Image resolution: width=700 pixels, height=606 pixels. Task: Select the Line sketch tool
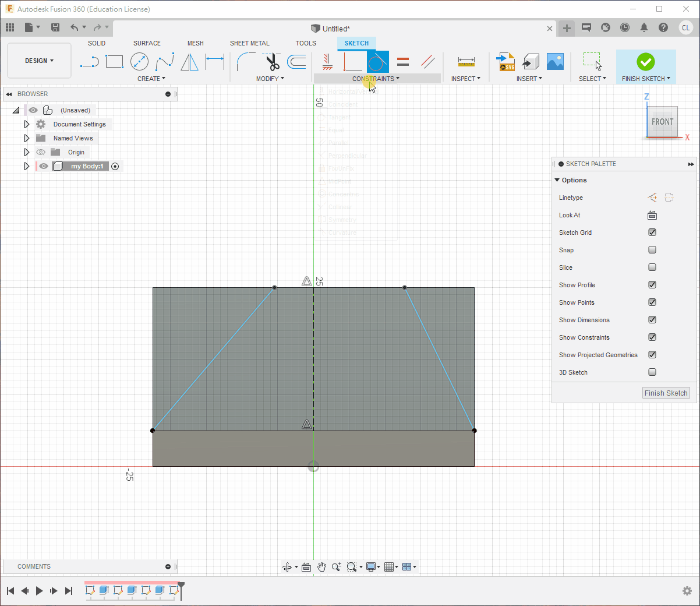pyautogui.click(x=89, y=62)
